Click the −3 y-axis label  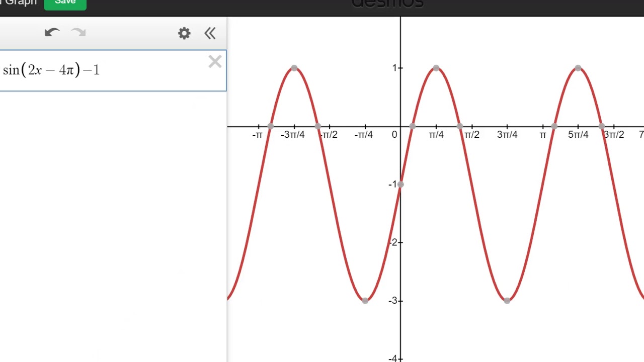(393, 301)
